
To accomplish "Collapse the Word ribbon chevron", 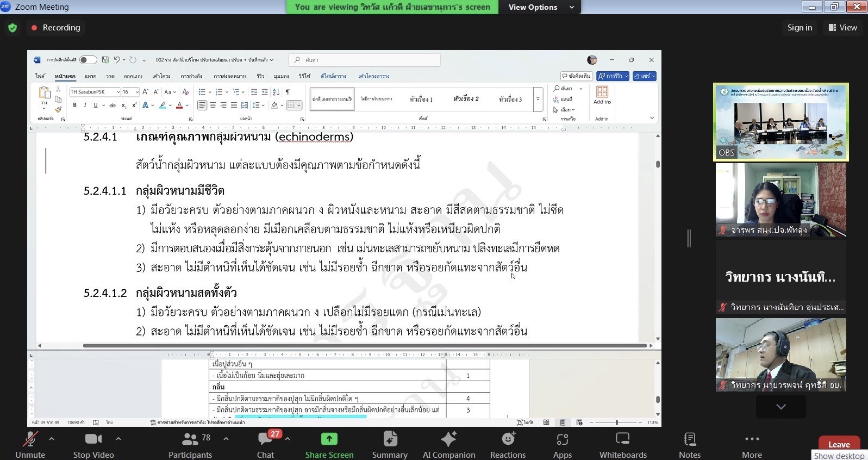I will [x=652, y=118].
